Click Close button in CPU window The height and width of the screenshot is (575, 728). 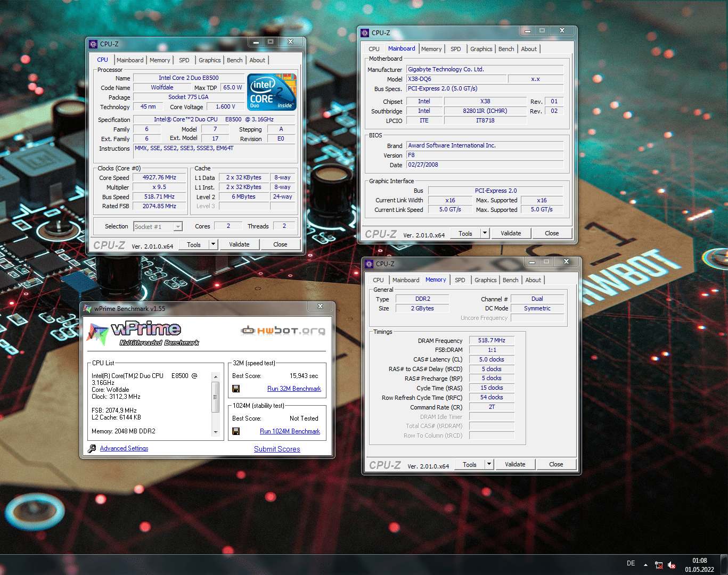[280, 244]
